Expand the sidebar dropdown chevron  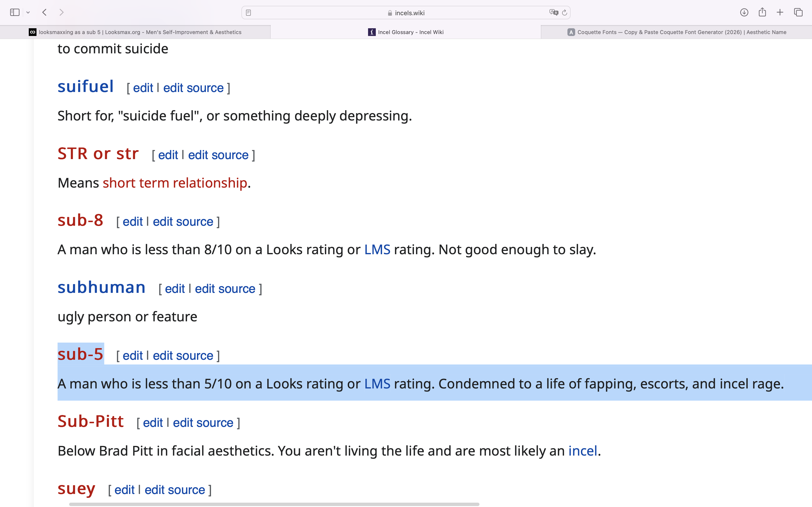coord(28,13)
